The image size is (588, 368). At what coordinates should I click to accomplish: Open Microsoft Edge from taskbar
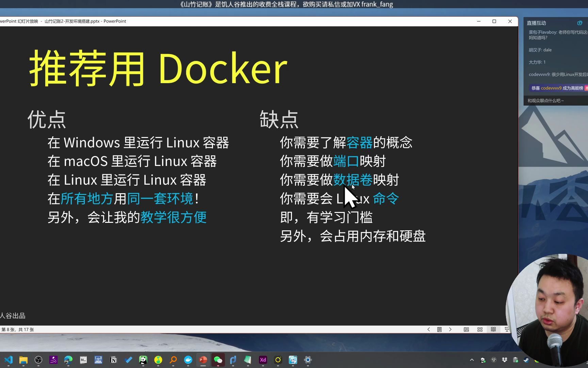(68, 360)
